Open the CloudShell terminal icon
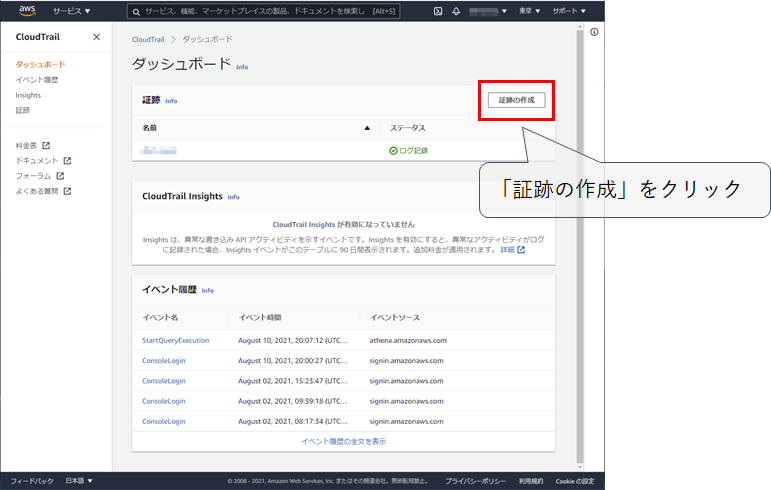The width and height of the screenshot is (771, 490). pos(438,11)
